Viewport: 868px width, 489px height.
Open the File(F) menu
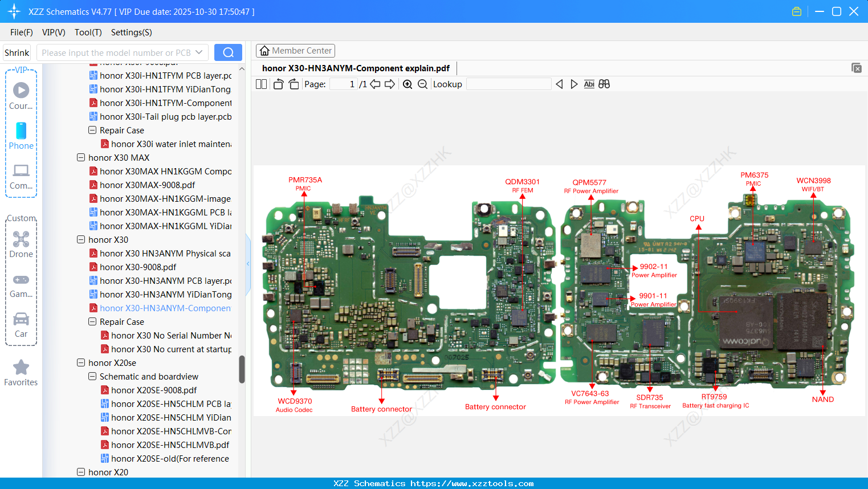[22, 32]
